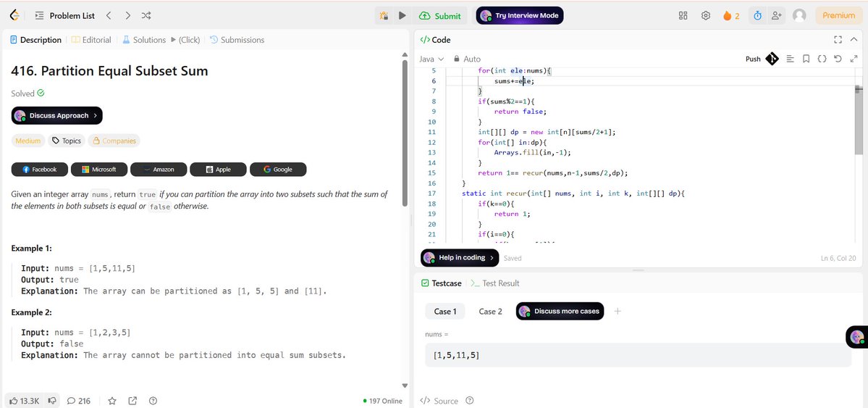Run the code with the play button
The width and height of the screenshot is (868, 408).
(403, 15)
